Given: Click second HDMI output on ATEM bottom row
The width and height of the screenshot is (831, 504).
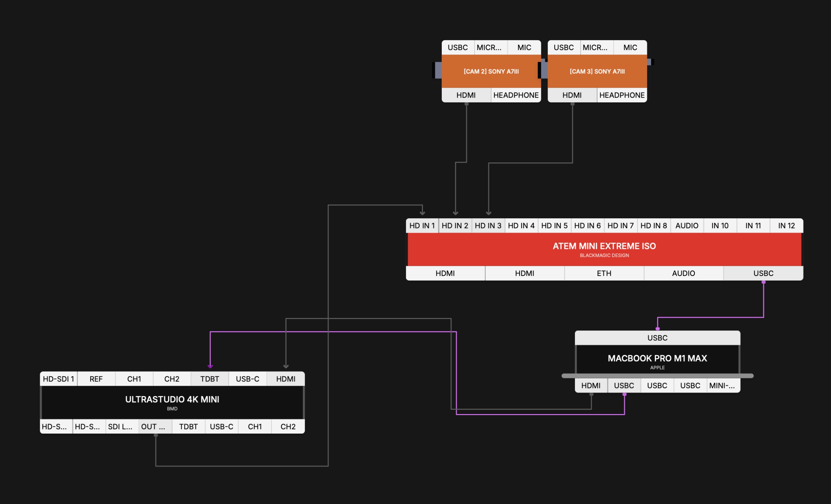Looking at the screenshot, I should pos(524,273).
